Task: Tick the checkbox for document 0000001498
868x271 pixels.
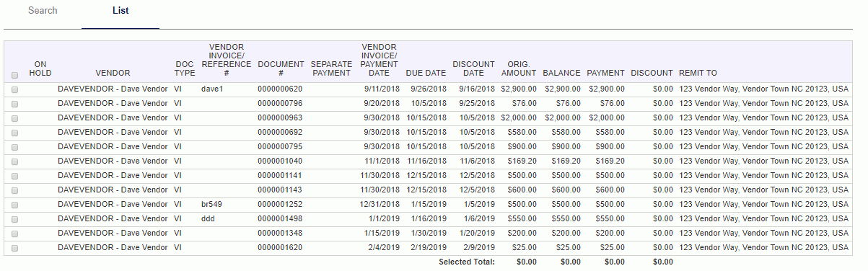Action: click(15, 219)
